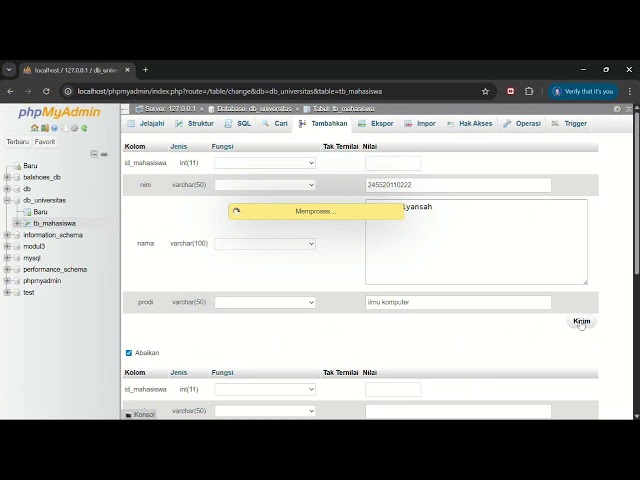640x480 pixels.
Task: Bookmark page with the star icon
Action: tap(485, 91)
